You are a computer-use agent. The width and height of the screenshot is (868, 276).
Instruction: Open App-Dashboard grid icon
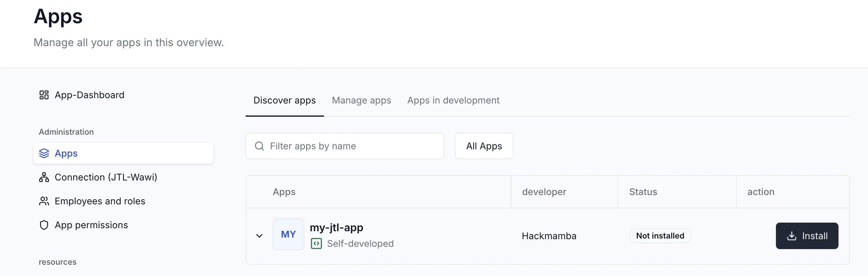[44, 95]
